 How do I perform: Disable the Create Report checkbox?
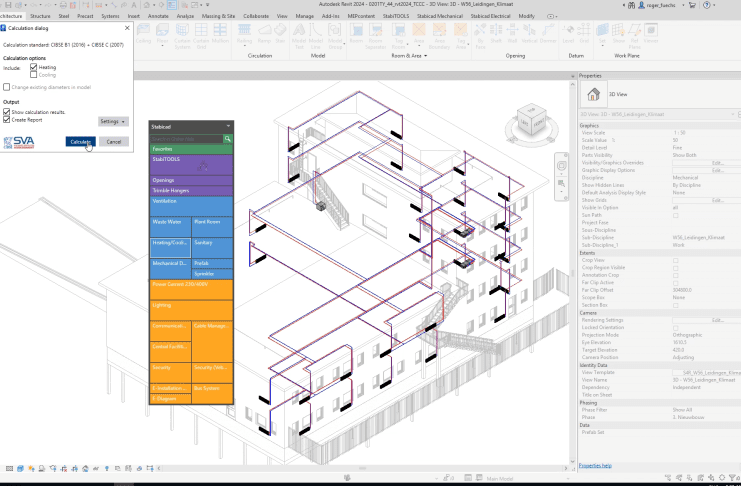click(x=7, y=119)
